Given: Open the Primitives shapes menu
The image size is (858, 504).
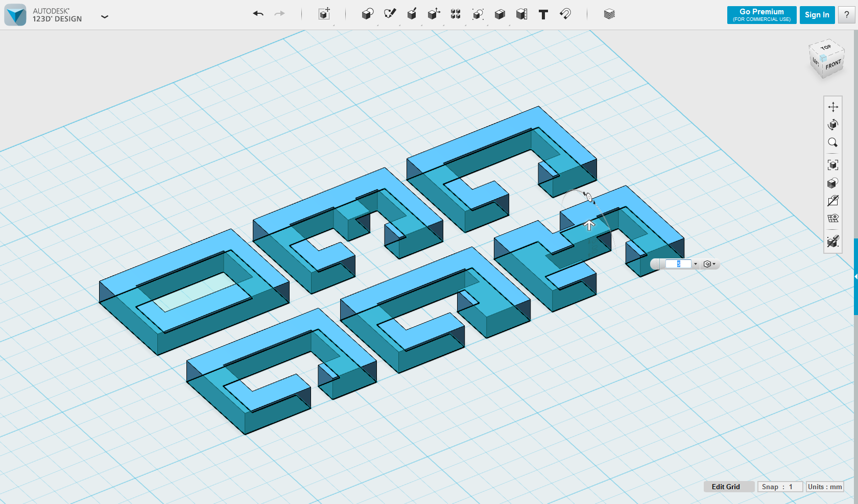Looking at the screenshot, I should [367, 14].
